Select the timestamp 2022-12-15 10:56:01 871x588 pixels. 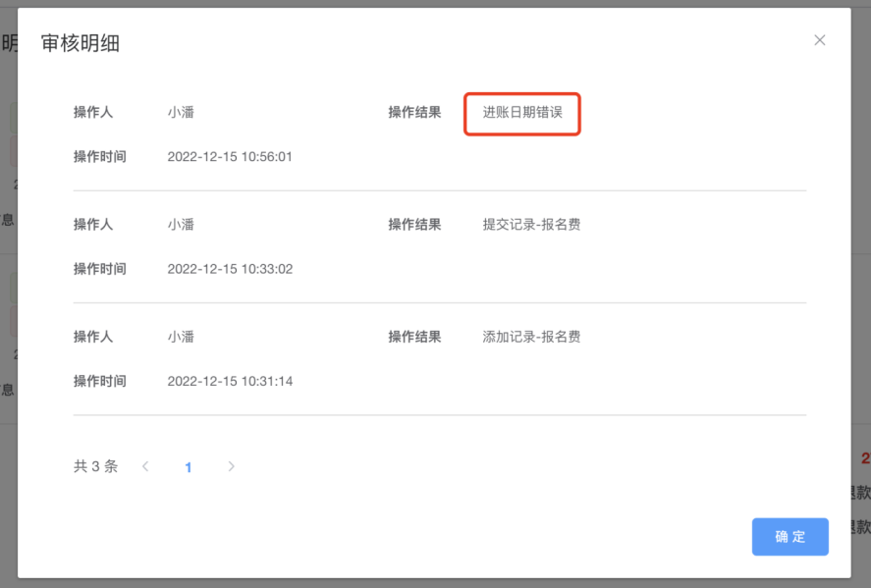coord(230,157)
